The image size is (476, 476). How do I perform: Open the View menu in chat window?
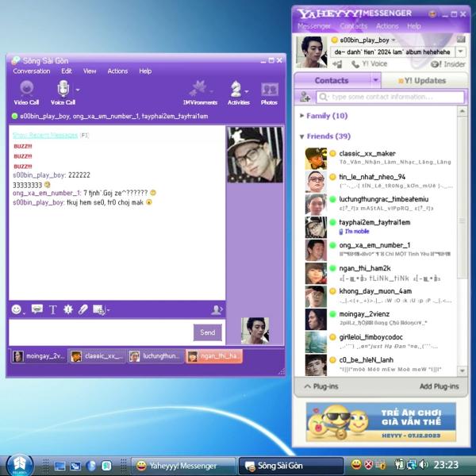click(90, 71)
